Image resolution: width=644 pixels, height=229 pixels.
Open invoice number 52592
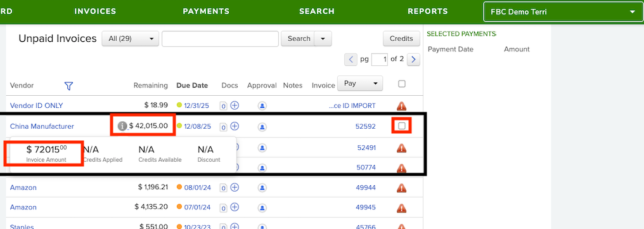coord(366,127)
